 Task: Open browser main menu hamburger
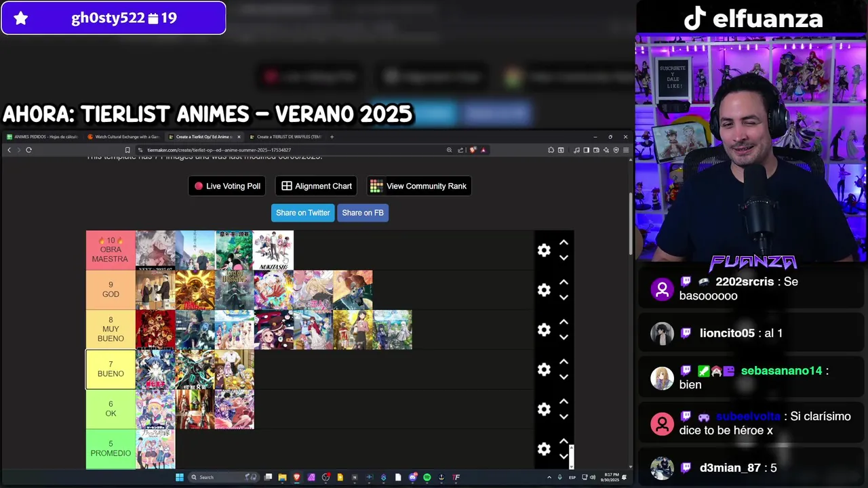[625, 150]
